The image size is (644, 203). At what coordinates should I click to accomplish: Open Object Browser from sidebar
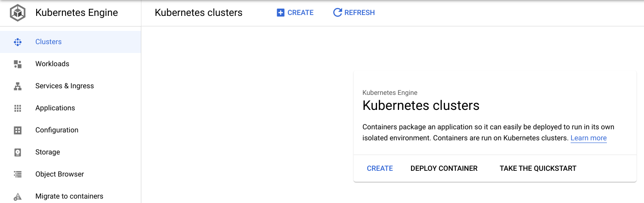[x=71, y=174]
